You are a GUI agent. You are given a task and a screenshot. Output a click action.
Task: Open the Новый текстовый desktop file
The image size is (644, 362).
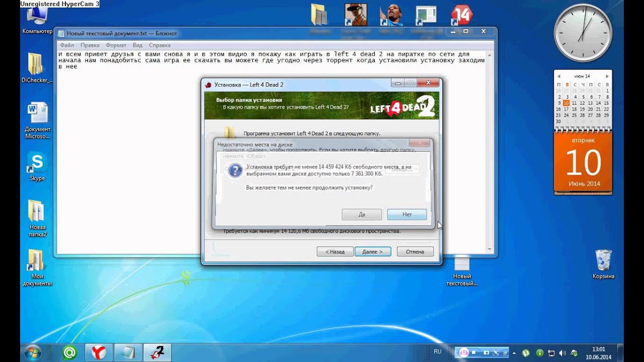[462, 271]
